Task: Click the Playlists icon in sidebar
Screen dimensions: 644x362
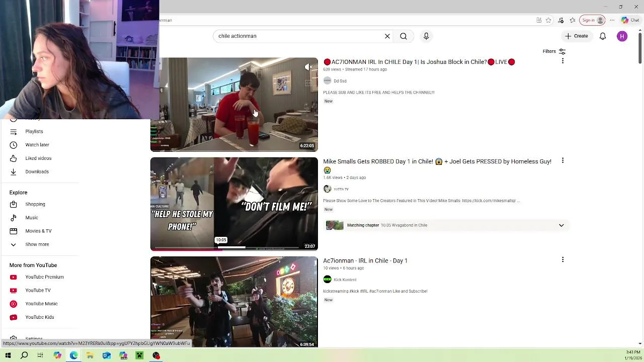Action: [14, 131]
